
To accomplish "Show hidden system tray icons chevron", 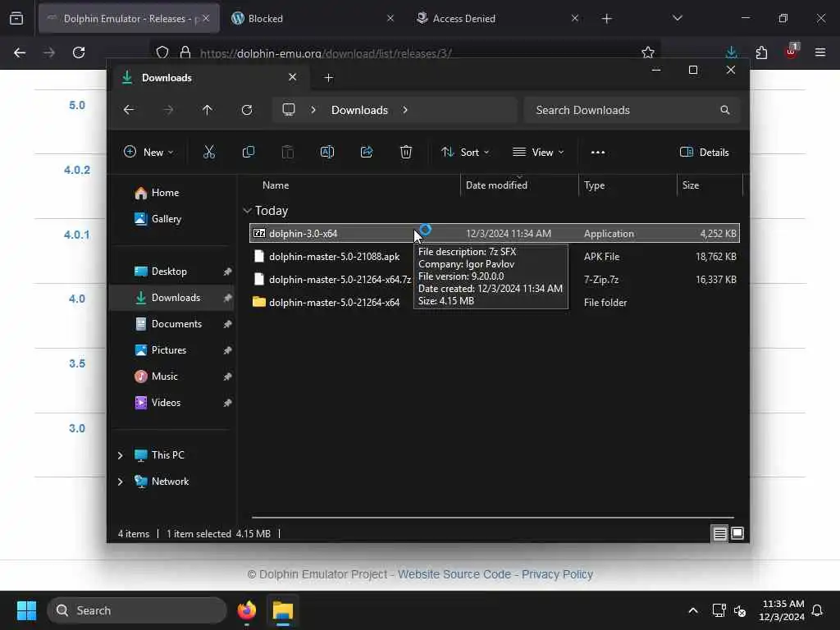I will click(x=692, y=610).
